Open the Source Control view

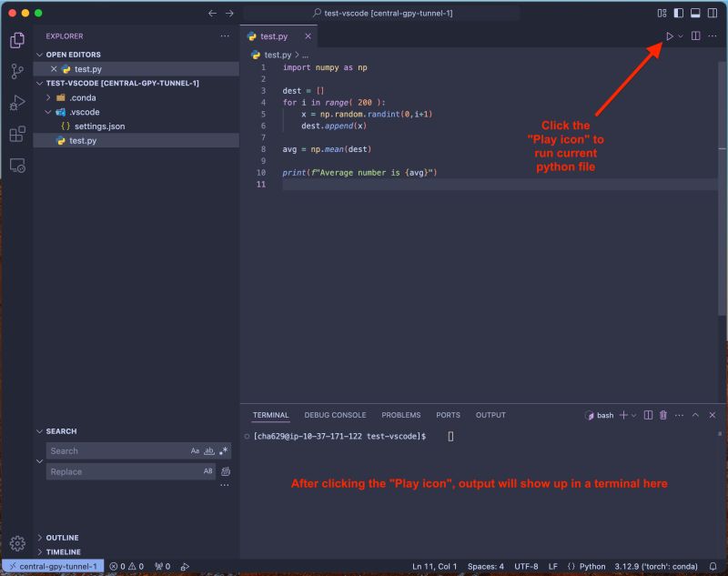pos(15,71)
